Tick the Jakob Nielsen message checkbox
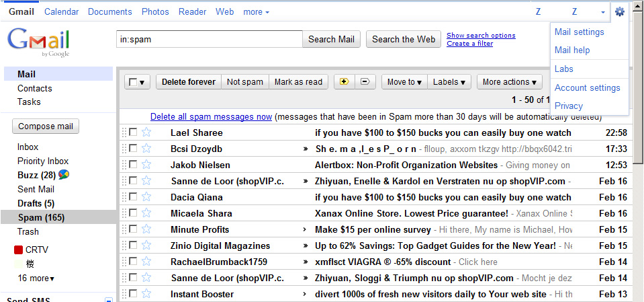 (x=133, y=165)
